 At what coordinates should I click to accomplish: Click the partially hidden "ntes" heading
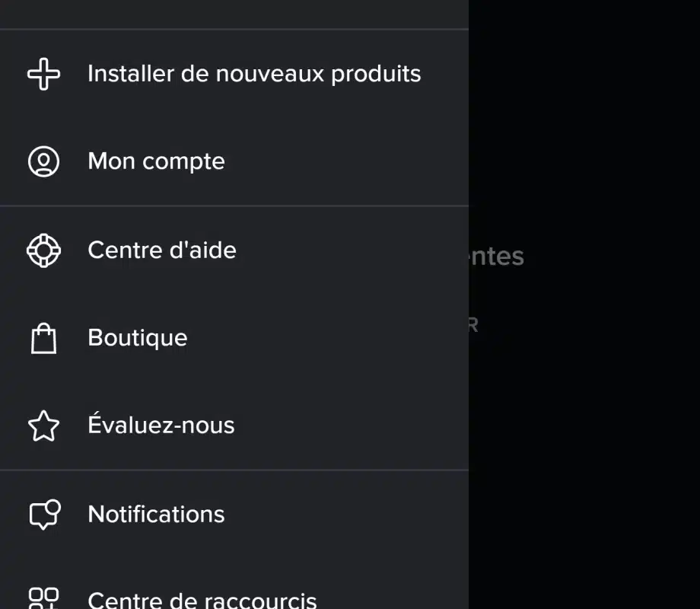[496, 257]
